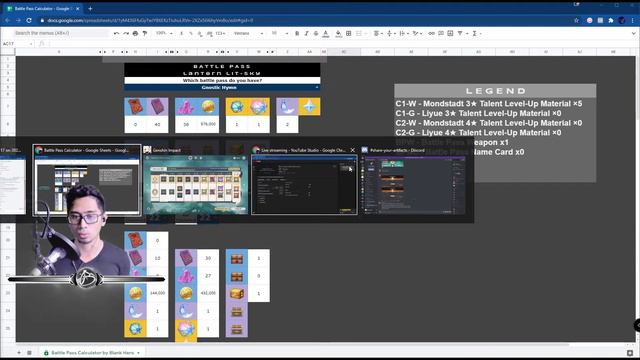
Task: Toggle strikethrough formatting
Action: point(316,33)
